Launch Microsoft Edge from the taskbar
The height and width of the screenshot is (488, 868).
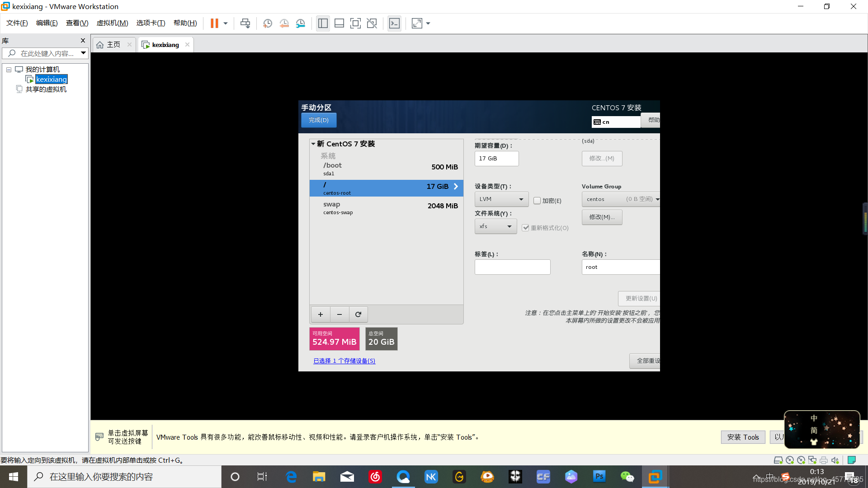click(x=291, y=477)
